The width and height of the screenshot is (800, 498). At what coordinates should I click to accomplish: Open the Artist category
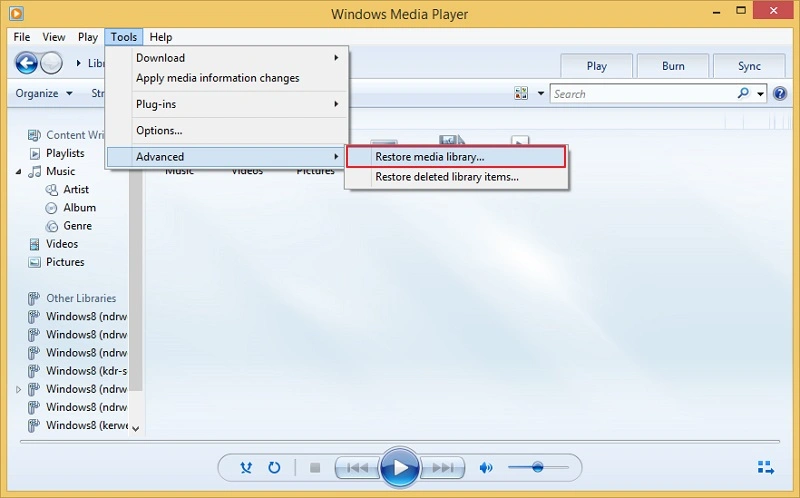coord(76,190)
